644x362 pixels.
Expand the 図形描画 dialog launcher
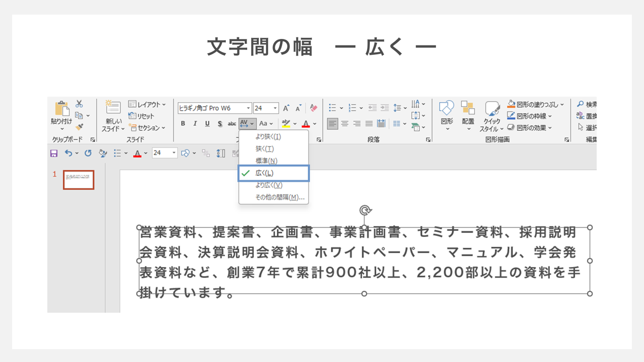(567, 140)
